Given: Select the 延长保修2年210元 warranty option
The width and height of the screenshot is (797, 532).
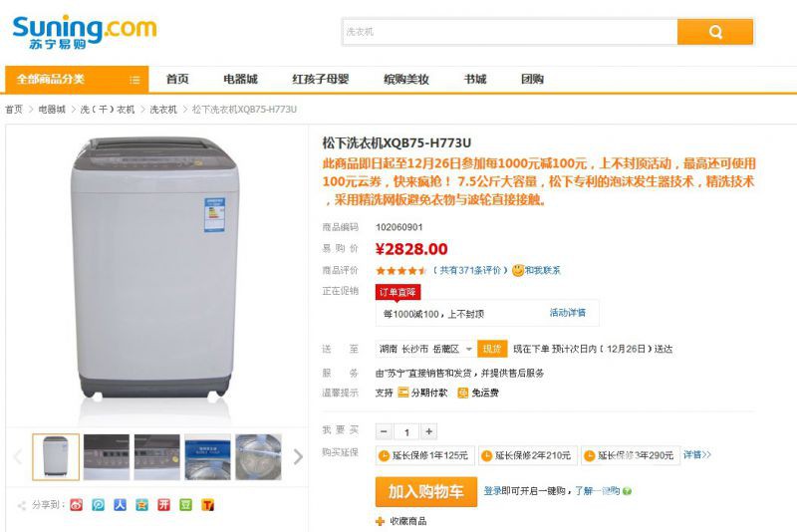Looking at the screenshot, I should tap(526, 455).
